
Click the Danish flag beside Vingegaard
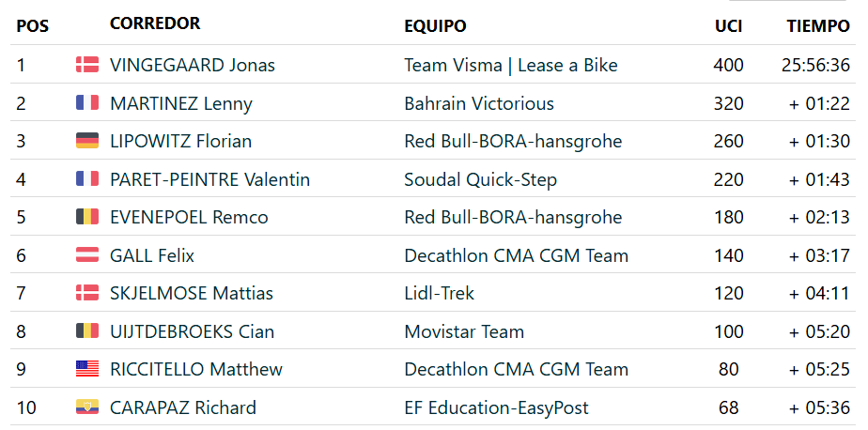(x=87, y=65)
